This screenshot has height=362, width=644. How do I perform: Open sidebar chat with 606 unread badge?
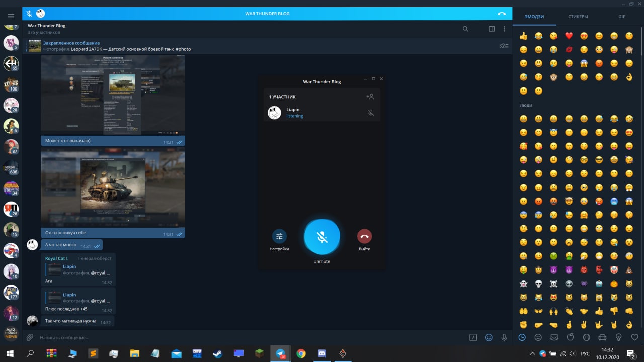pos(11,167)
